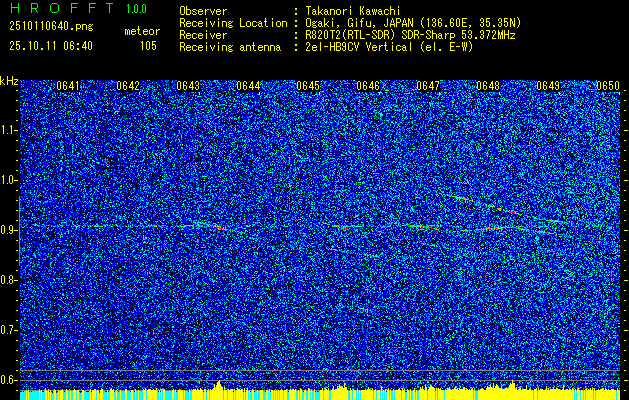Click the Observer label
The image size is (629, 400).
click(203, 11)
